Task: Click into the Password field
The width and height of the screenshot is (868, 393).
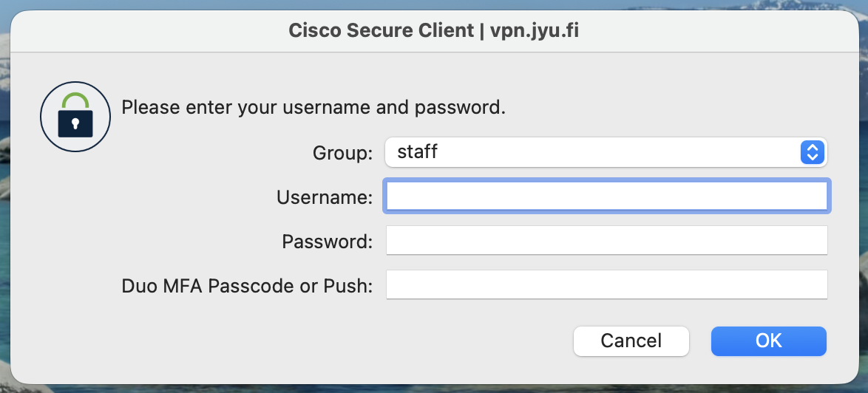Action: pos(606,241)
